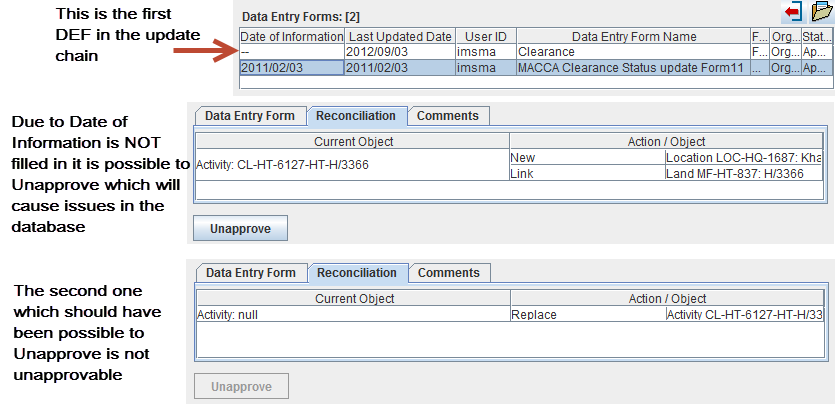Click the Data Entry Form Name header
835x406 pixels.
634,37
